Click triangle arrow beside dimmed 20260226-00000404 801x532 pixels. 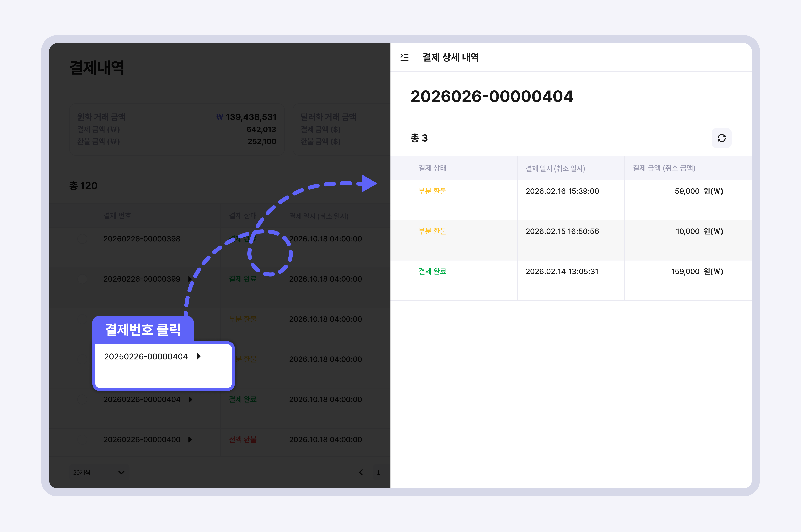coord(190,399)
